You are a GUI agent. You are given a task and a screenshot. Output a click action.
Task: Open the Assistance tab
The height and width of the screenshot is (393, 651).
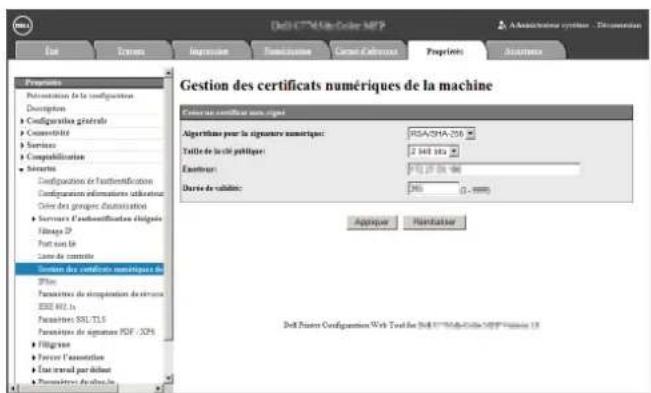pyautogui.click(x=524, y=51)
